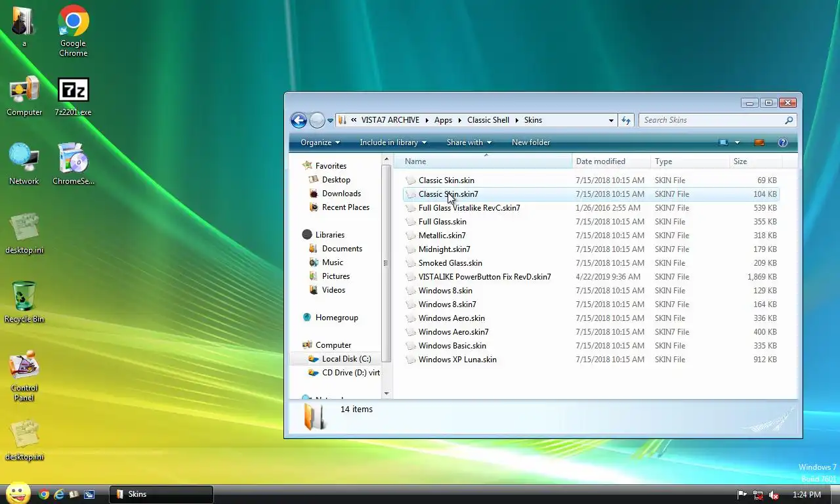The height and width of the screenshot is (504, 840).
Task: Go to the VISTA7 ARCHIVE breadcrumb
Action: (390, 120)
